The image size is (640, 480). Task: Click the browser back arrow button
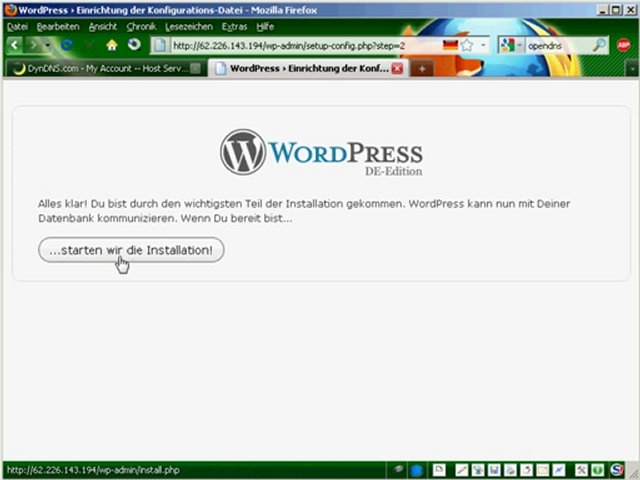(x=14, y=45)
